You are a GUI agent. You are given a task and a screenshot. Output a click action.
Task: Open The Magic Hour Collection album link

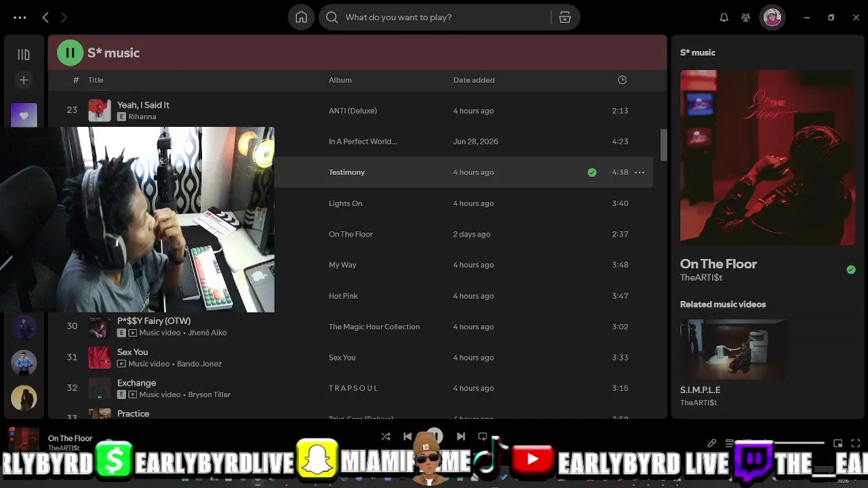coord(374,327)
